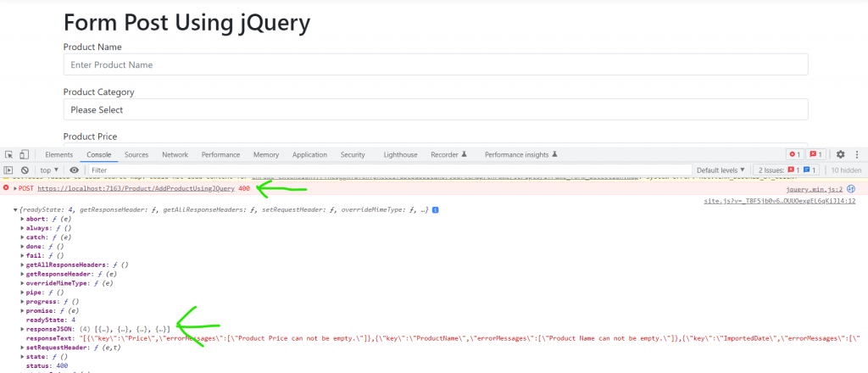This screenshot has height=373, width=868.
Task: Click the inspect element picker icon
Action: (x=8, y=155)
